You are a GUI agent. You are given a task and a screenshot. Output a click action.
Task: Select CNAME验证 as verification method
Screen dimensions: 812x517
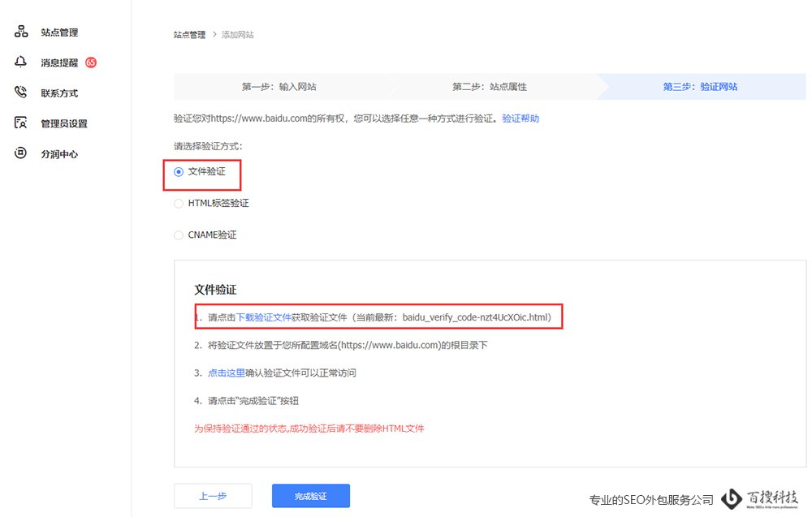[179, 235]
